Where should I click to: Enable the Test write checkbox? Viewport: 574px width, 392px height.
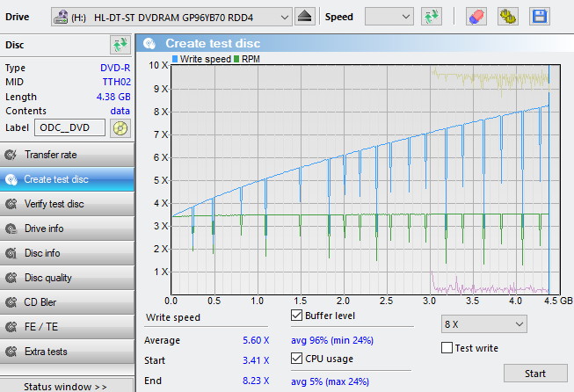pos(447,348)
